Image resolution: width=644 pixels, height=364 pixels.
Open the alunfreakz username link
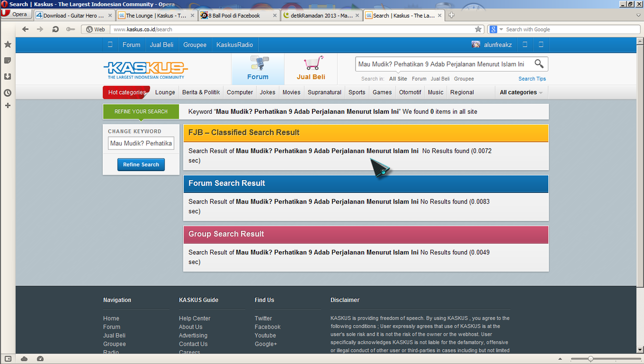[x=498, y=45]
